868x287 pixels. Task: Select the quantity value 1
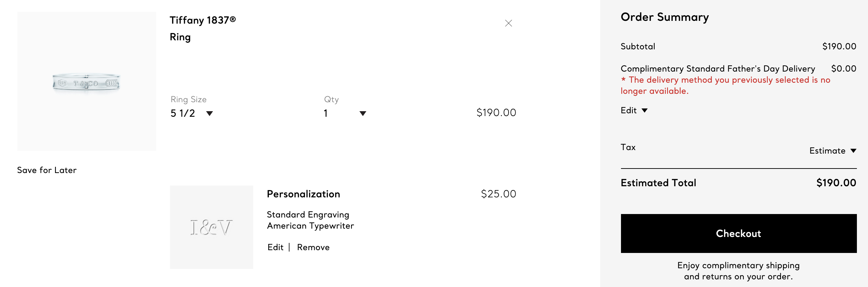[326, 113]
